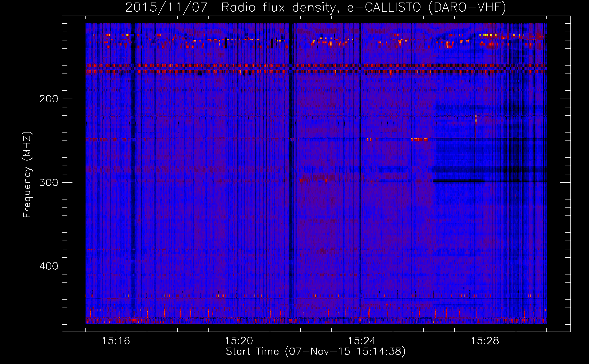Click the "200" frequency tick label

tap(49, 99)
